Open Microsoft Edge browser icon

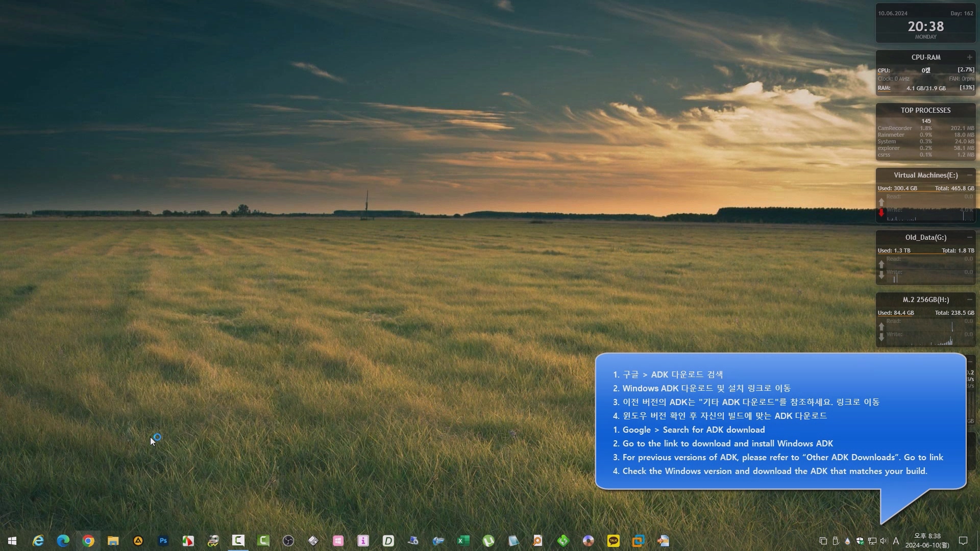[x=63, y=541]
